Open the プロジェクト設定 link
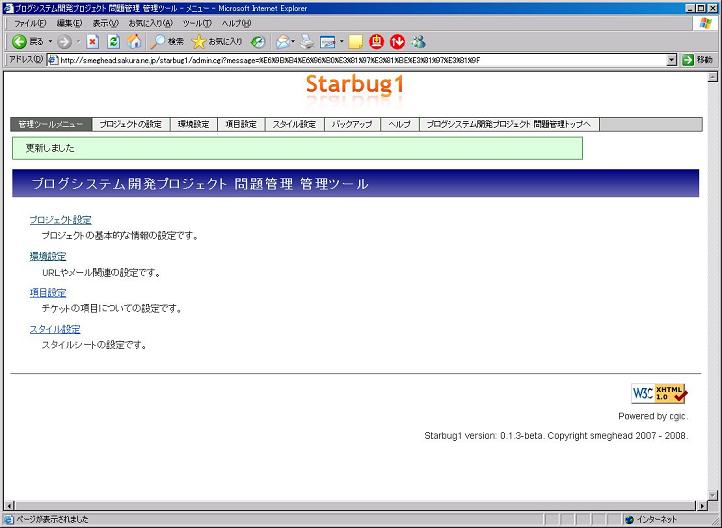The height and width of the screenshot is (528, 722). point(60,219)
